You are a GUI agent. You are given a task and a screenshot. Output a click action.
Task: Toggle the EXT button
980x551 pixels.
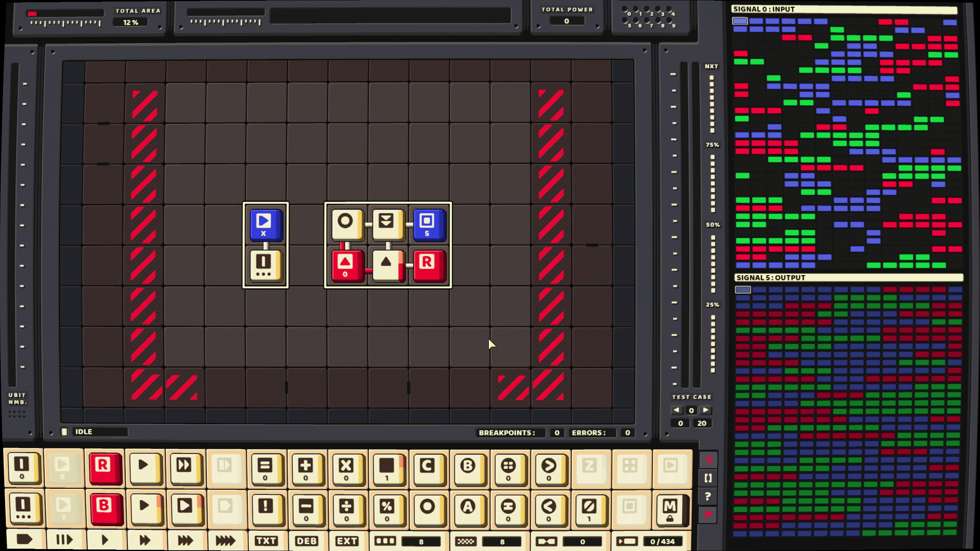(x=347, y=541)
